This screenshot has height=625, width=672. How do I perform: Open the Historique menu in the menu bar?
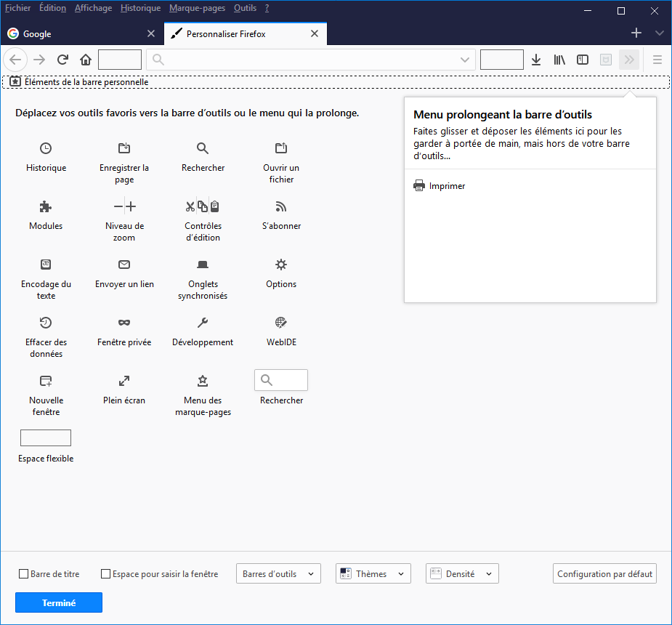[x=140, y=8]
